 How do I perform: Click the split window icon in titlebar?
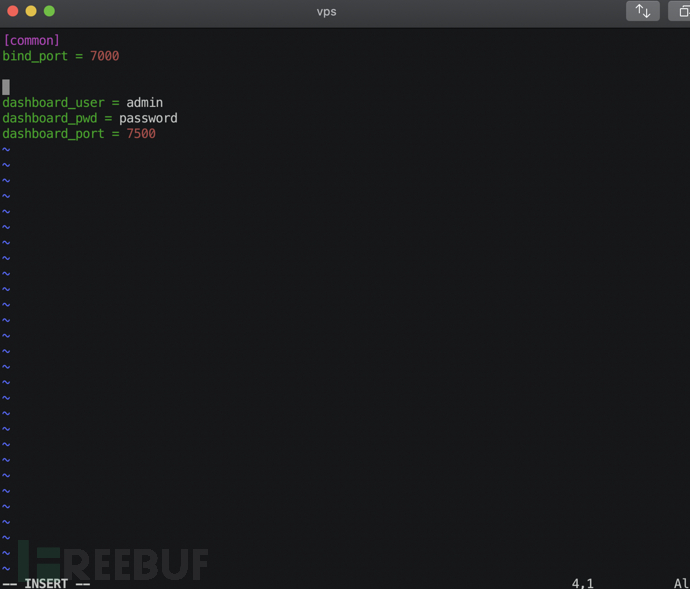[680, 11]
